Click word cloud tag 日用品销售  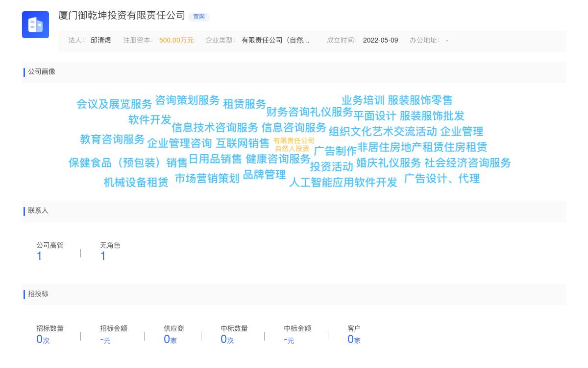215,159
